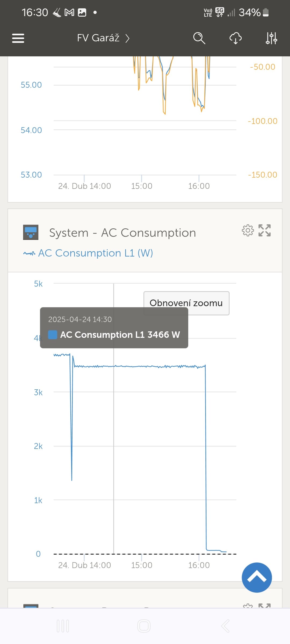Tap the blue scroll-to-top arrow button
Viewport: 290px width, 644px height.
point(257,577)
